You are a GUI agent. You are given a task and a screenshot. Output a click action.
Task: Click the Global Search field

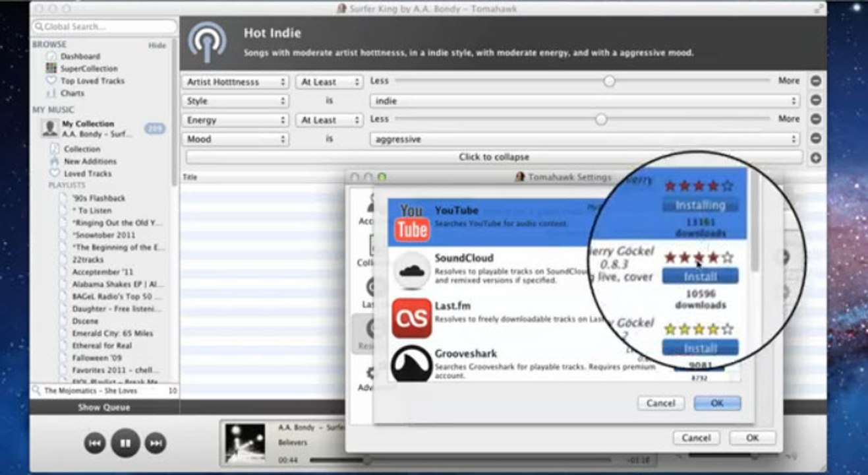click(x=104, y=27)
